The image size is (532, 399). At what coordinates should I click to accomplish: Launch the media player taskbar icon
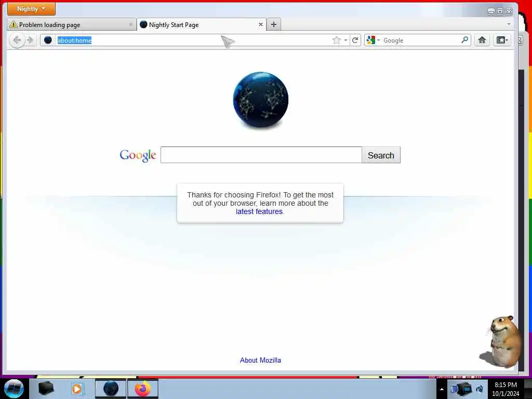pyautogui.click(x=77, y=389)
